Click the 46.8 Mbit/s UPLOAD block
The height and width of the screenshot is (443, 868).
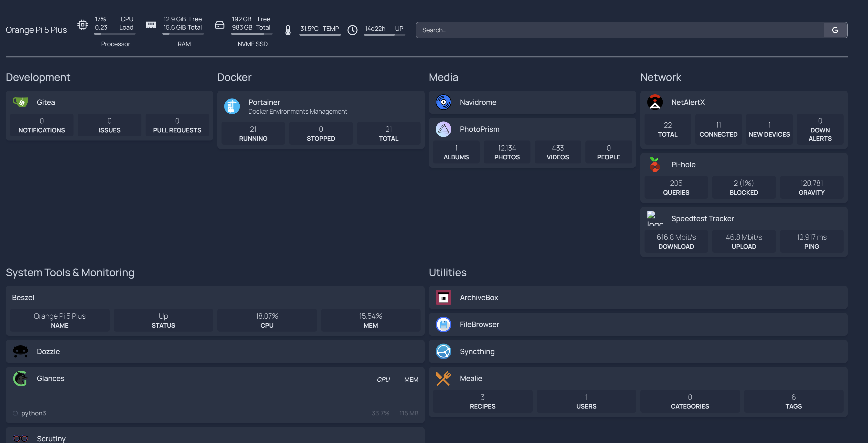coord(744,241)
